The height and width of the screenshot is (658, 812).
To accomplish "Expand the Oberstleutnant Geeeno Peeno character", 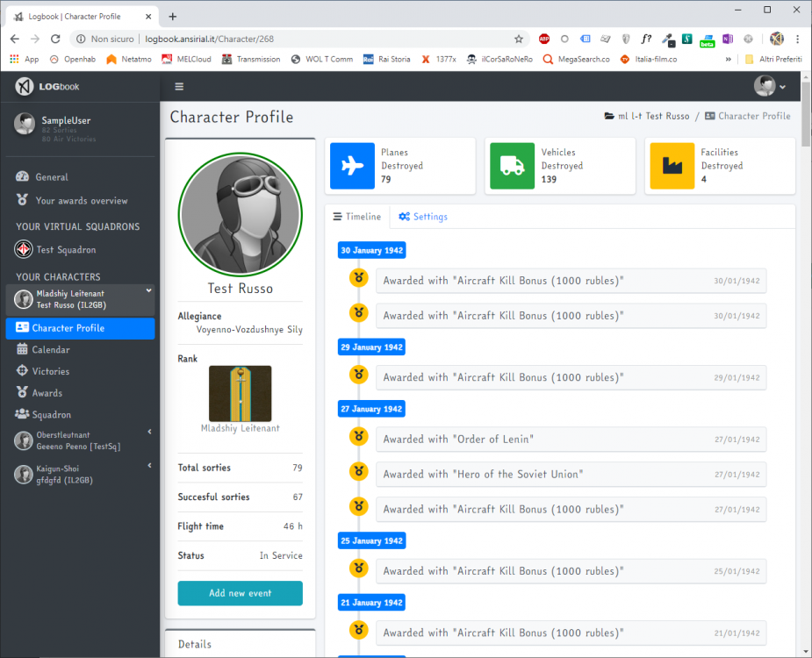I will 149,432.
